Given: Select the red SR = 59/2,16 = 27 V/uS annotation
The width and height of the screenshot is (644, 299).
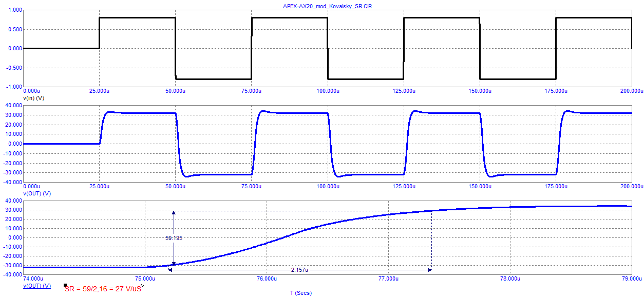Looking at the screenshot, I should pyautogui.click(x=103, y=289).
